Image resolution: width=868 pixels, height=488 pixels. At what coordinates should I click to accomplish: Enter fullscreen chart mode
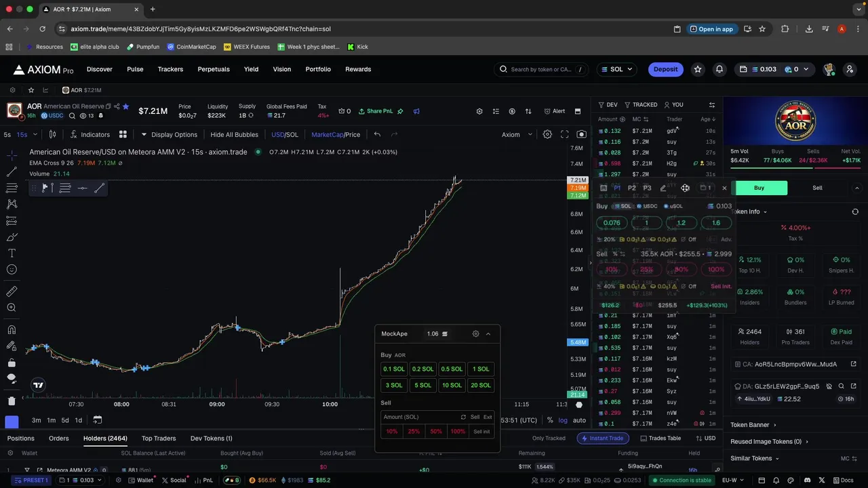click(x=564, y=134)
